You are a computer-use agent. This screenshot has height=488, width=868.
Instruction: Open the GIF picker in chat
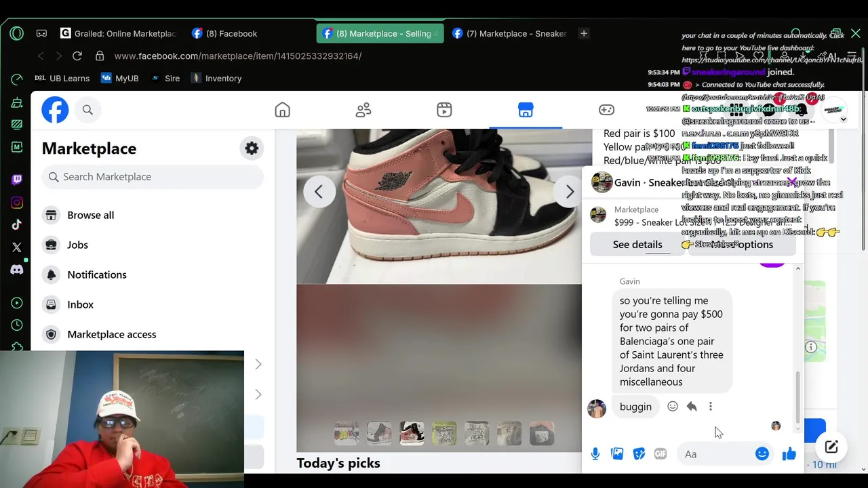click(660, 454)
